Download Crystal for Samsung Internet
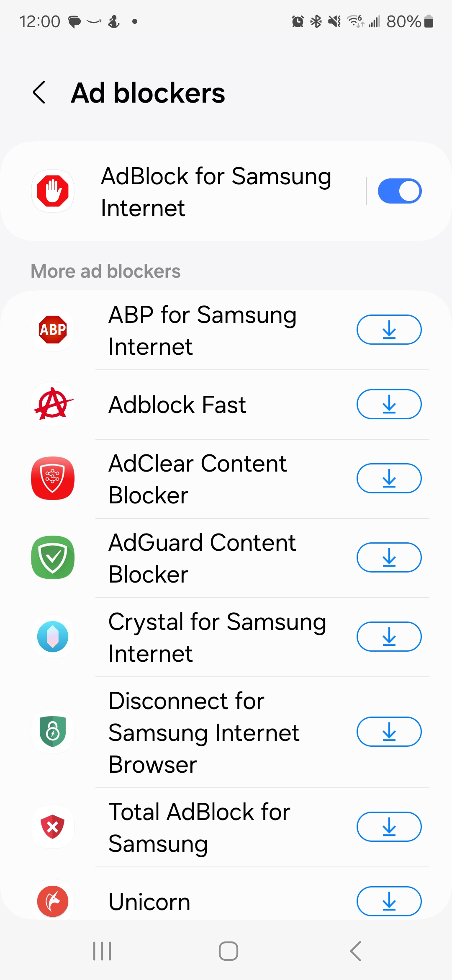The height and width of the screenshot is (980, 452). pos(389,637)
